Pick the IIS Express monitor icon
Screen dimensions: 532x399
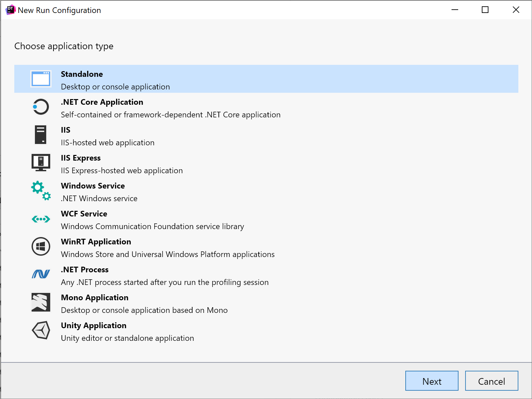tap(41, 163)
